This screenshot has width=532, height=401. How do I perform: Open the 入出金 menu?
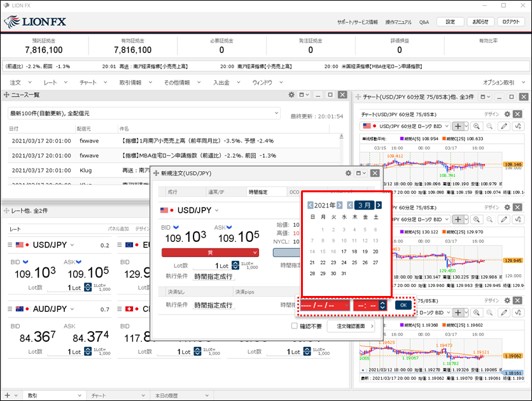227,83
